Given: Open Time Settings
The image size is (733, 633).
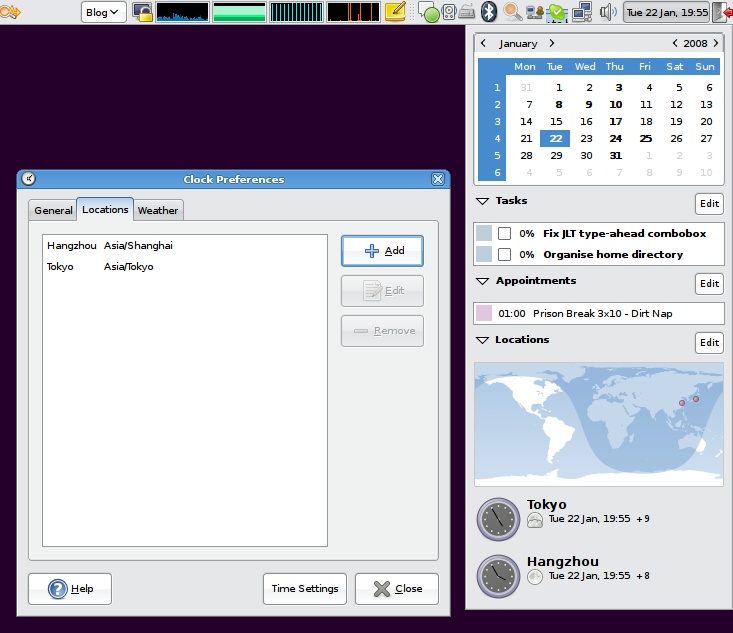Looking at the screenshot, I should [305, 589].
